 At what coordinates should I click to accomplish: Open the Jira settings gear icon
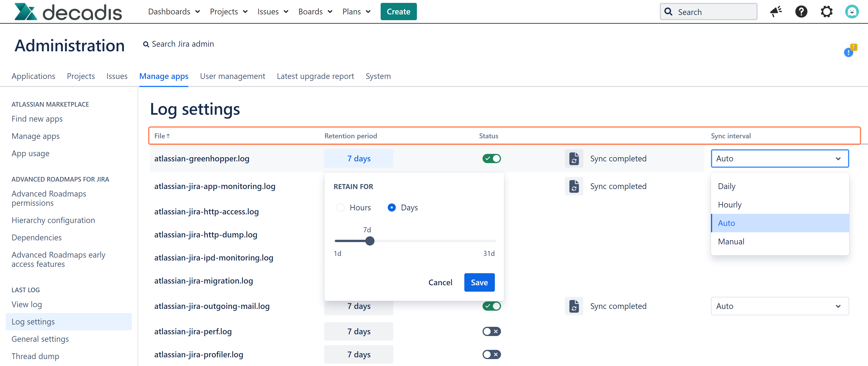(x=827, y=12)
